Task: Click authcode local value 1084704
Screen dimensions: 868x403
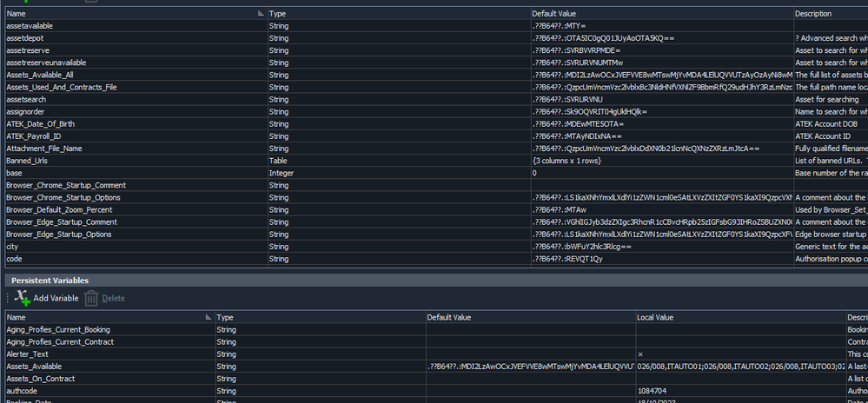Action: point(652,391)
